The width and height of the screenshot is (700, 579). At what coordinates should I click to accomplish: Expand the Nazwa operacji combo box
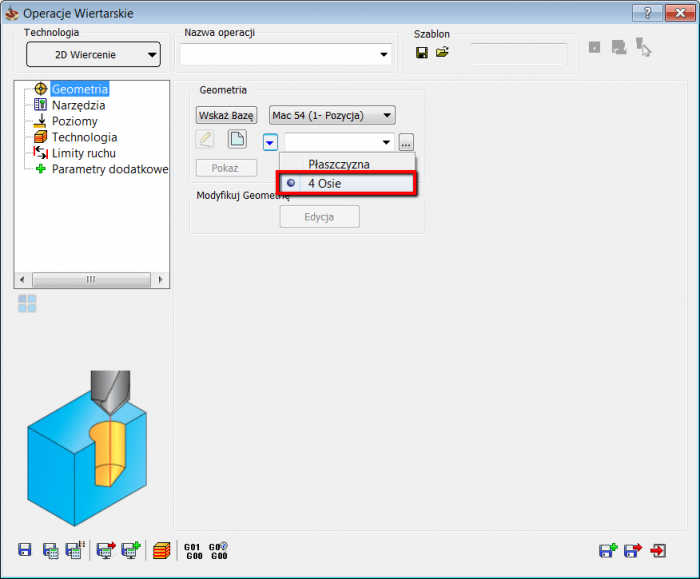383,54
